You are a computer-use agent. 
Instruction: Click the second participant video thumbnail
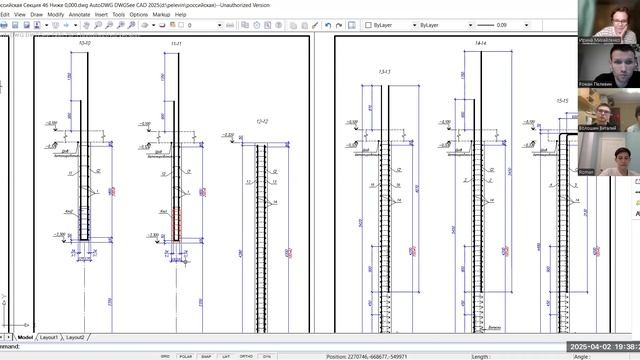tap(609, 66)
